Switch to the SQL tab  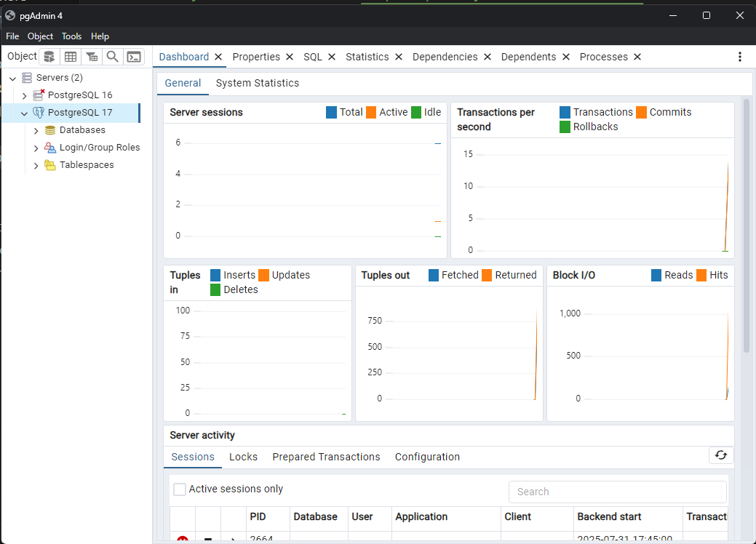312,57
